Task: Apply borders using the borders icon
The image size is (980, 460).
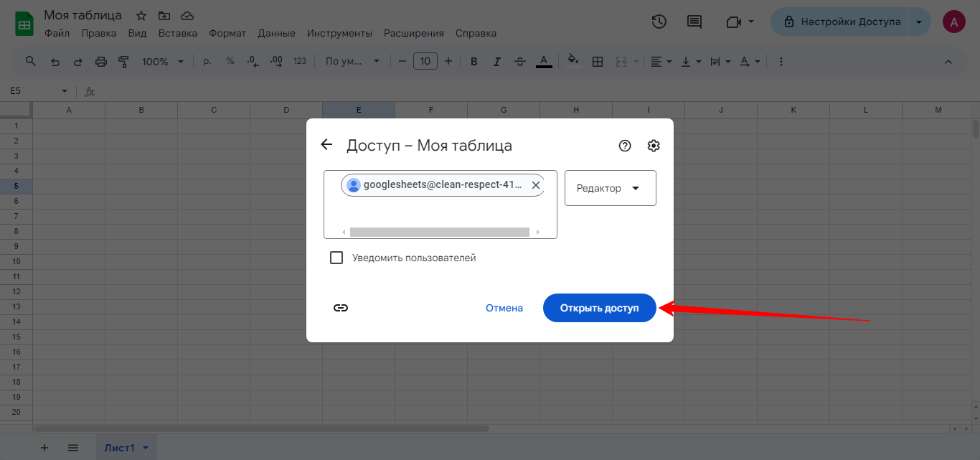Action: pyautogui.click(x=598, y=61)
